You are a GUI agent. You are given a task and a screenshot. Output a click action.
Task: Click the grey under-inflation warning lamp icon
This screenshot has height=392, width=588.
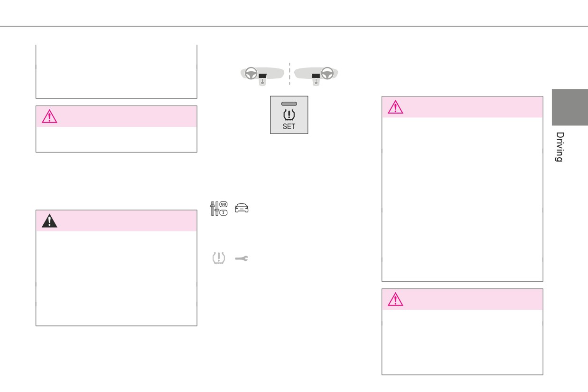click(218, 257)
